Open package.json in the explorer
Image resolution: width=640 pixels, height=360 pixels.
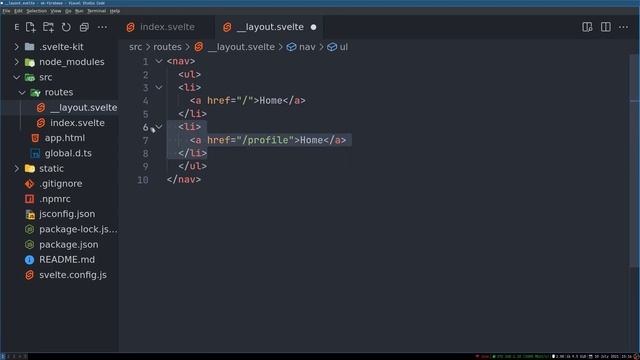pyautogui.click(x=69, y=245)
